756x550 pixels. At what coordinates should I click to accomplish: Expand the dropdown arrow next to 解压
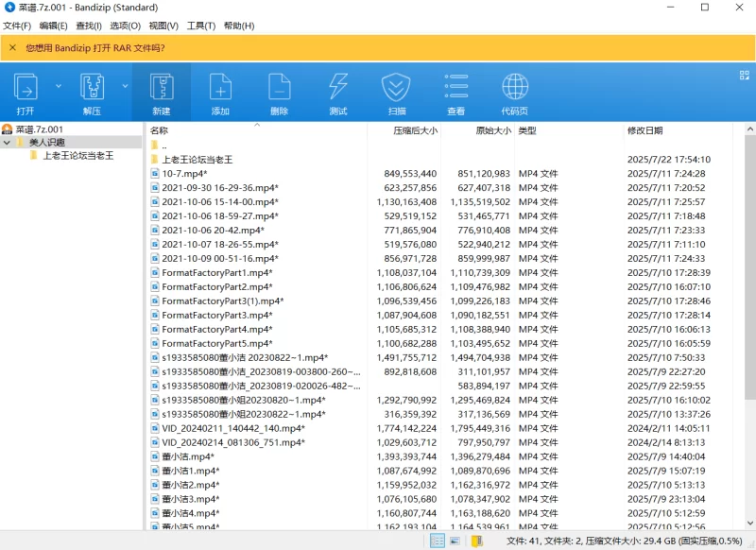pos(125,86)
